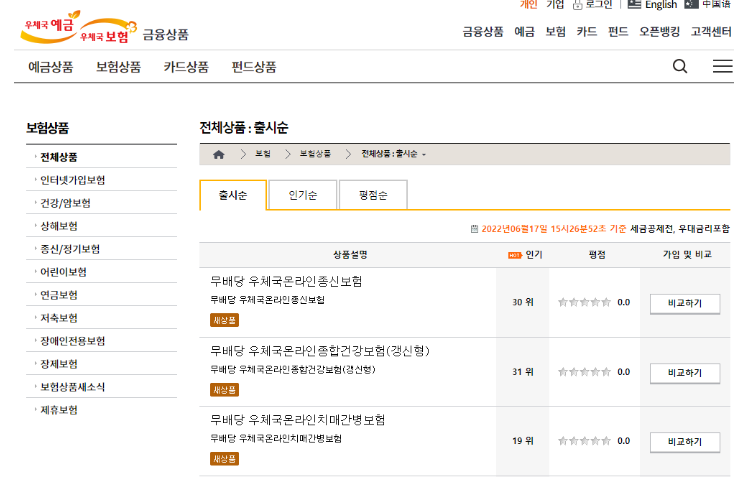Open top navigation 오픈뱅킹 link
The width and height of the screenshot is (748, 501).
(x=659, y=31)
